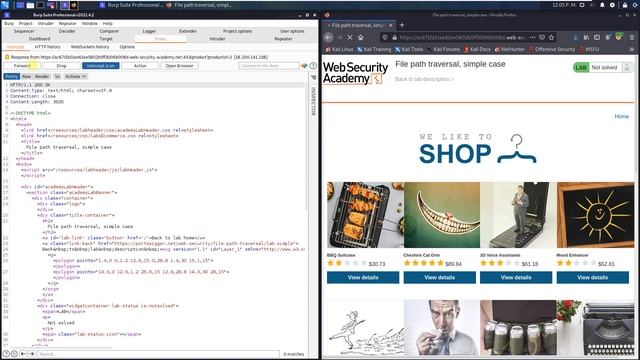
Task: Open the Burp proxy help icon
Action: click(x=313, y=66)
